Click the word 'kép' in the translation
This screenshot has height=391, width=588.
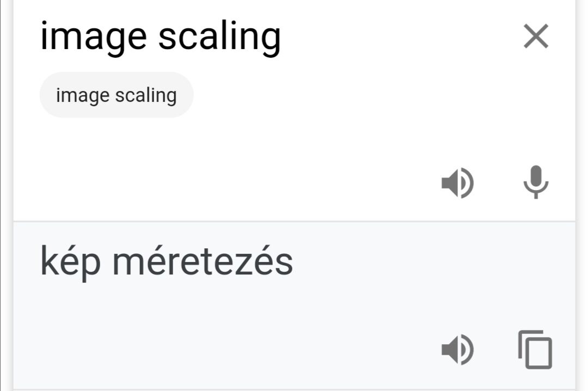point(70,262)
